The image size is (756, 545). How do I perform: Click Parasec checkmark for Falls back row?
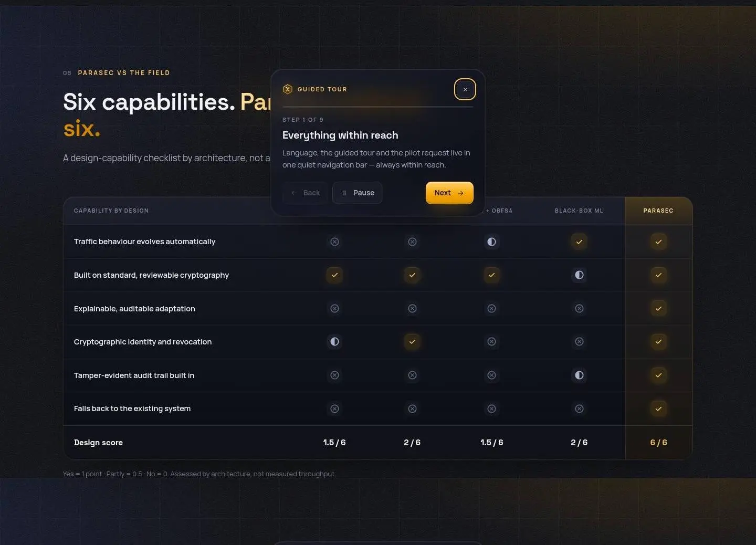(x=658, y=408)
